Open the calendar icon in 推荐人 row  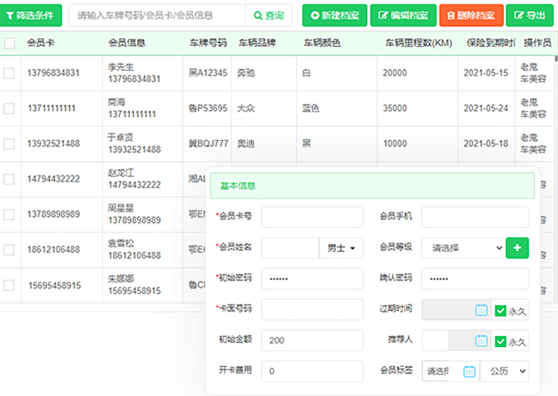tap(481, 341)
